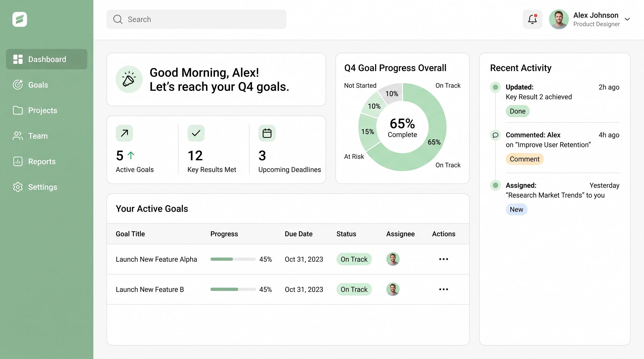The height and width of the screenshot is (359, 644).
Task: Click the Updated activity green dot marker
Action: pyautogui.click(x=495, y=87)
